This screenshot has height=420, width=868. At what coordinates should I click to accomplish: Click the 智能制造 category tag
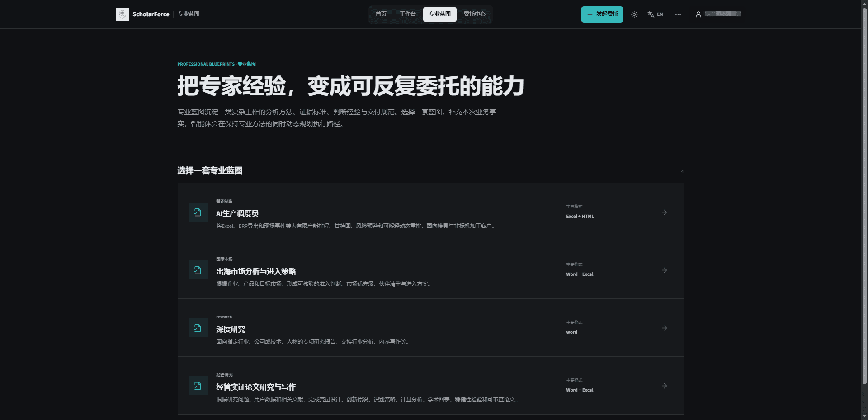pyautogui.click(x=224, y=201)
